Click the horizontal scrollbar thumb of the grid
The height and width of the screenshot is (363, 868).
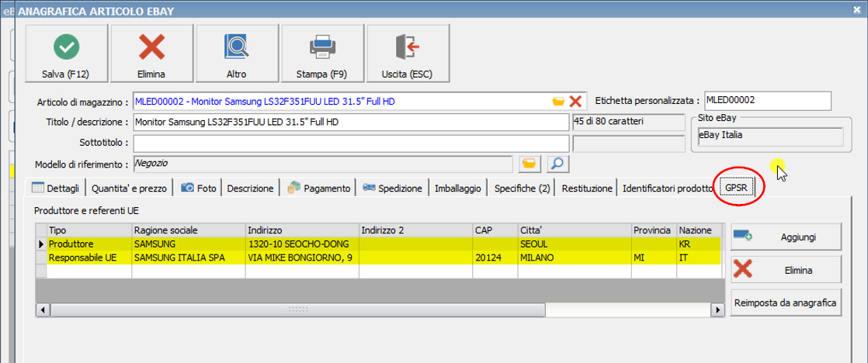click(298, 310)
